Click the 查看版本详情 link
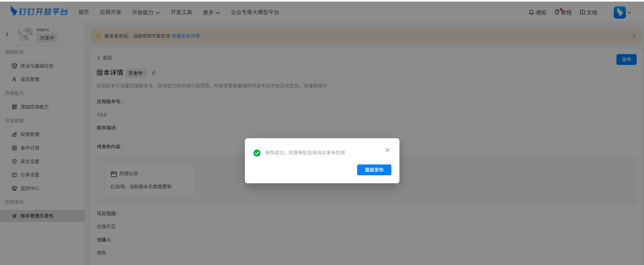644x265 pixels. [x=186, y=36]
